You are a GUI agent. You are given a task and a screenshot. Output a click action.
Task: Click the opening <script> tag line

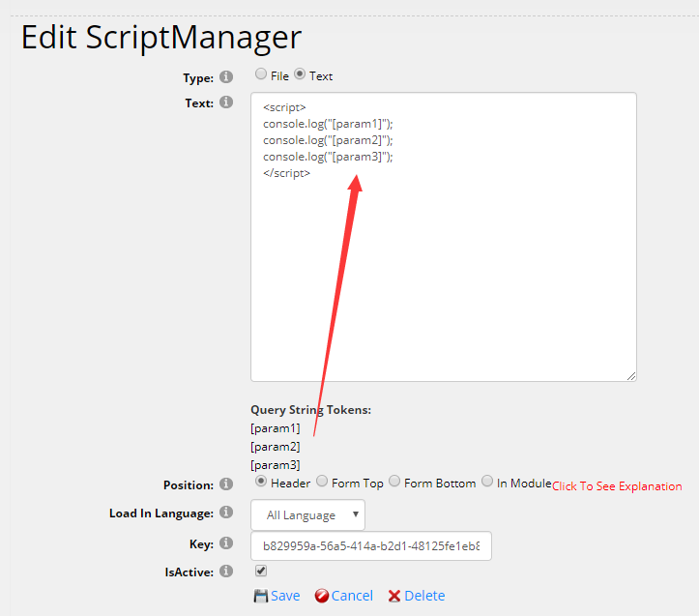click(x=284, y=107)
